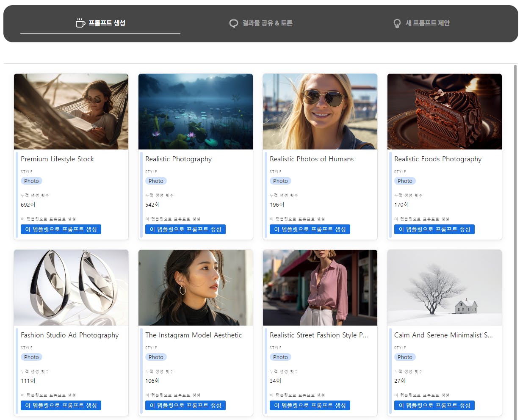Select the silver earrings thumbnail
The width and height of the screenshot is (520, 420).
coord(71,287)
